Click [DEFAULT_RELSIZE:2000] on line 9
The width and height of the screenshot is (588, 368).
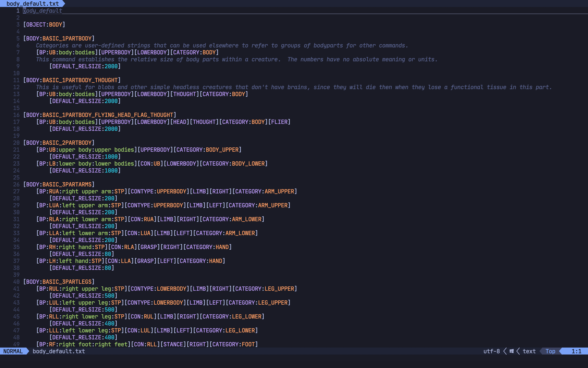point(85,66)
